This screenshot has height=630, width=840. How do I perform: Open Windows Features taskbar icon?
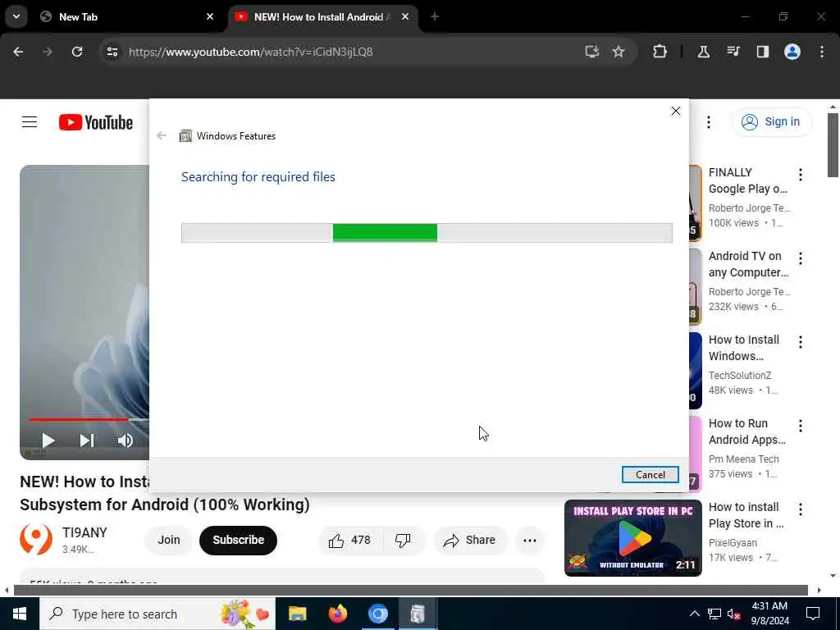point(418,614)
